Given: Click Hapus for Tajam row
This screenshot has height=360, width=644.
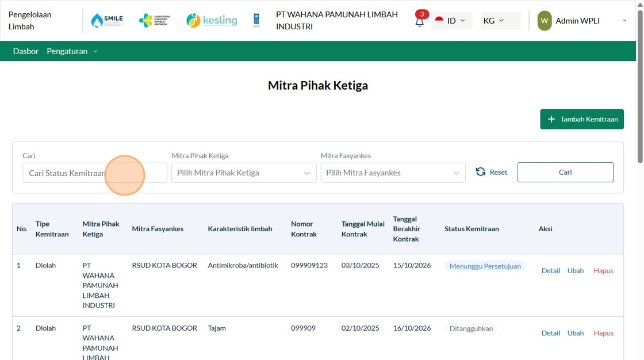Looking at the screenshot, I should point(603,333).
